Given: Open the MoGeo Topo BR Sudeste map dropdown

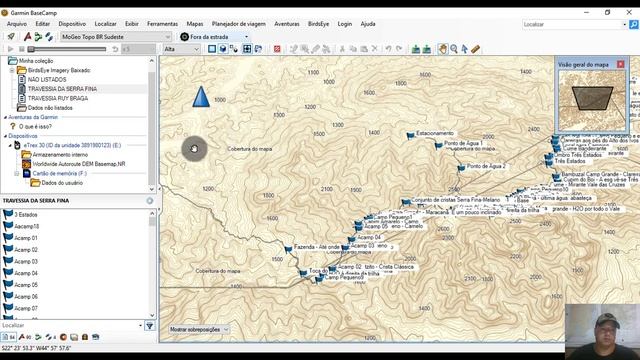Looking at the screenshot, I should [116, 37].
